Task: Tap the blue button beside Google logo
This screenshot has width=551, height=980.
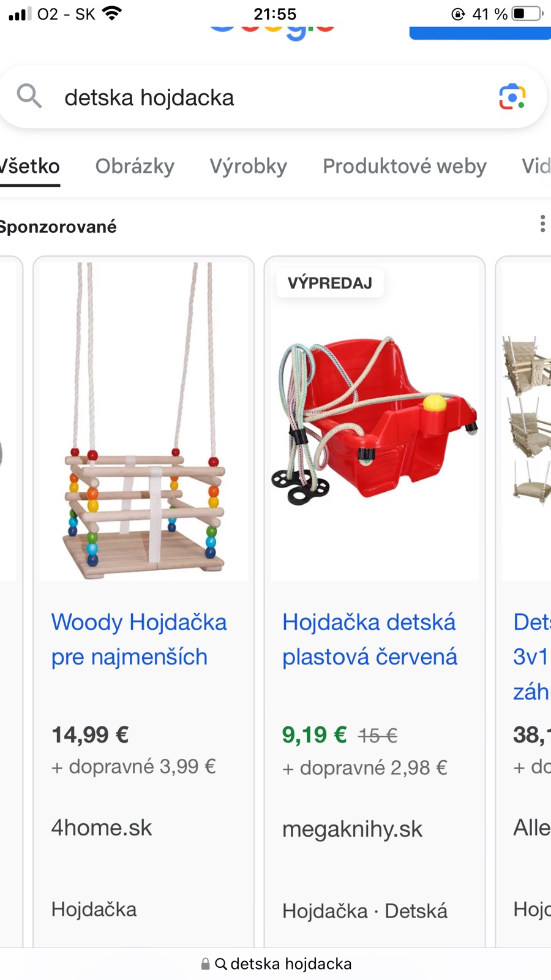Action: click(x=480, y=32)
